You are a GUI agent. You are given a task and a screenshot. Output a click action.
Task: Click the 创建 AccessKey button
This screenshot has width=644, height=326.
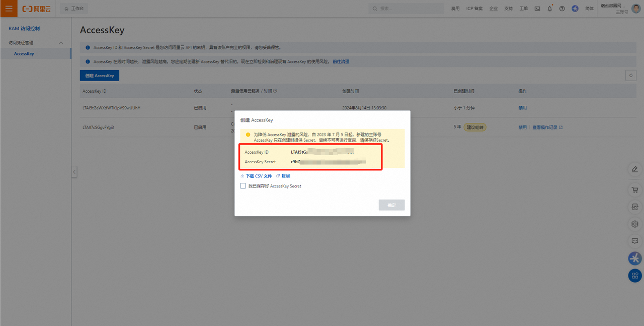pos(100,76)
